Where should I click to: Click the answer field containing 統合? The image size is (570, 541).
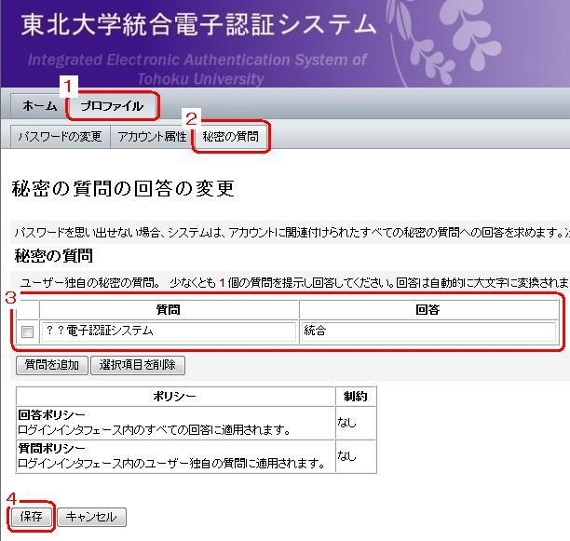(428, 331)
